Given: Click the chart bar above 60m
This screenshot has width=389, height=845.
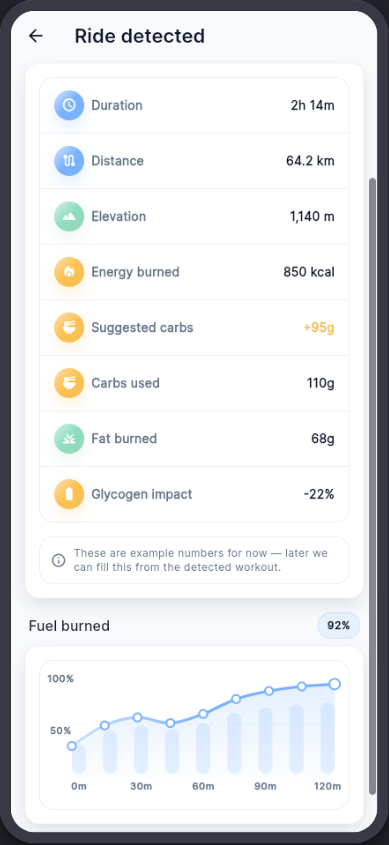Looking at the screenshot, I should [203, 748].
